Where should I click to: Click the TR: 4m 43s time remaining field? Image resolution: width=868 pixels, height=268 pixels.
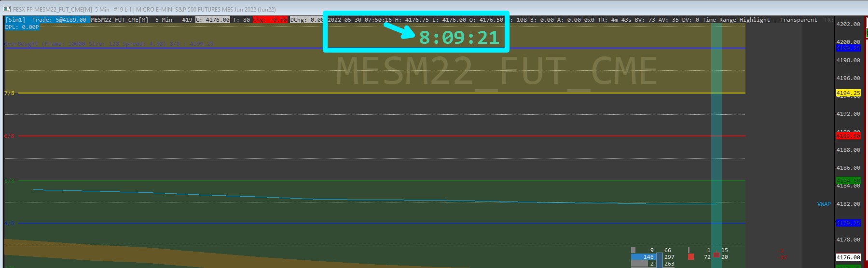(615, 20)
